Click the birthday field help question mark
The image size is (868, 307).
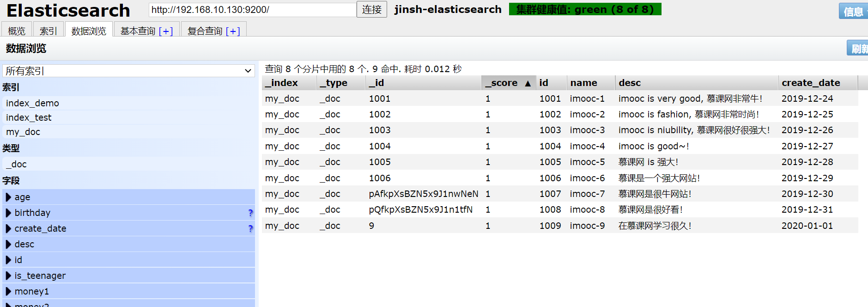tap(250, 213)
